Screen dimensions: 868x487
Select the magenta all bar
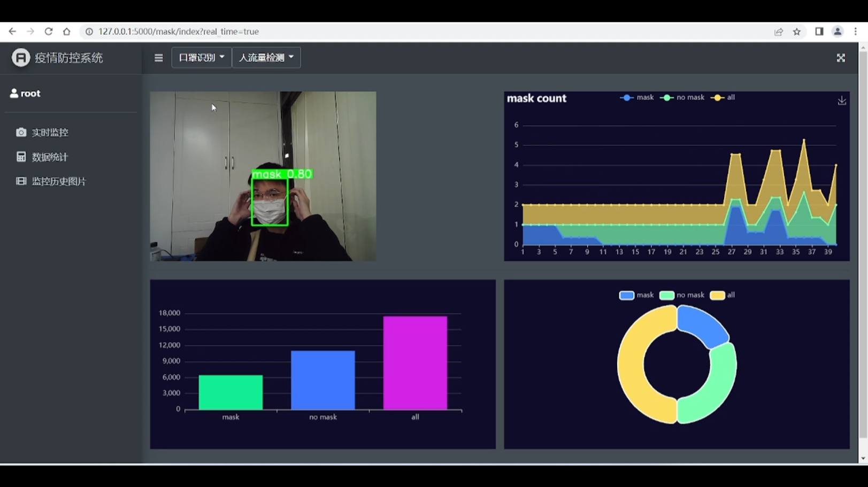415,363
